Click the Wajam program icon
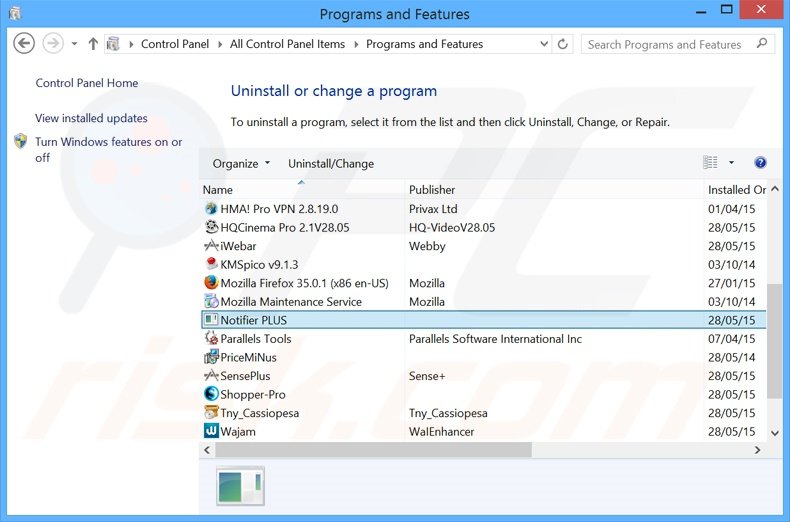The height and width of the screenshot is (522, 790). click(x=211, y=431)
